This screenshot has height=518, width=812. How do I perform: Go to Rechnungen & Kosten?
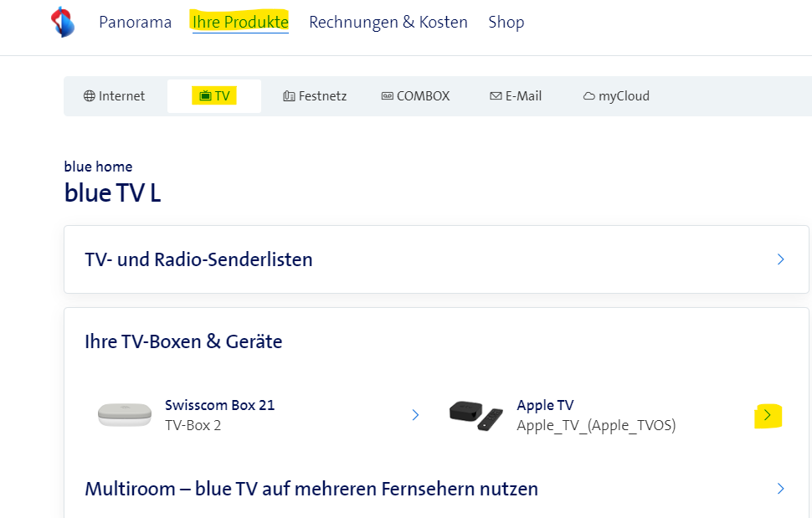pyautogui.click(x=388, y=23)
